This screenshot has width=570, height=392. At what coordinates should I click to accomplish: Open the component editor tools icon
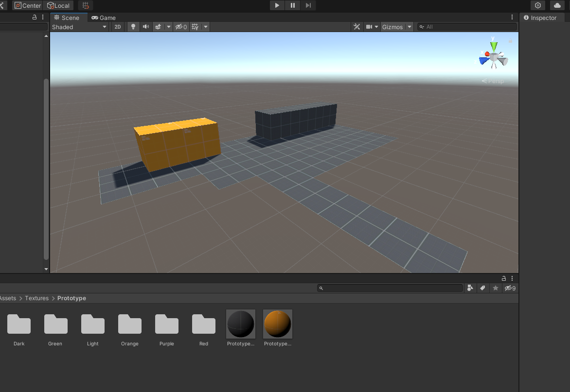(357, 27)
